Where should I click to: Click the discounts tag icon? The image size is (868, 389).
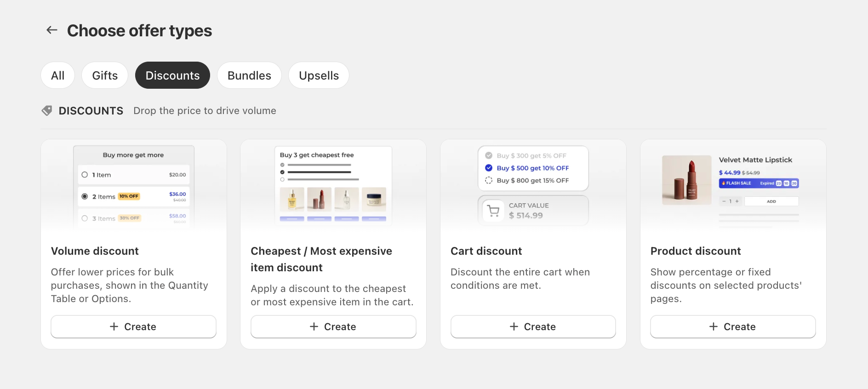click(x=47, y=111)
